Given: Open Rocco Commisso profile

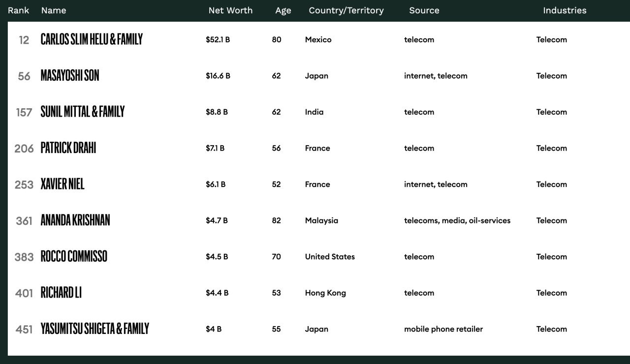Looking at the screenshot, I should (x=74, y=256).
